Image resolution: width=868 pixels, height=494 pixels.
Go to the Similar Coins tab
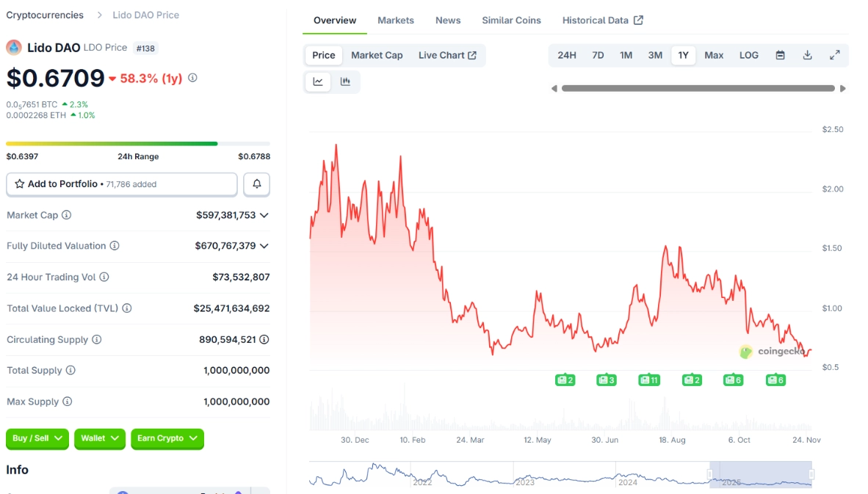tap(511, 21)
